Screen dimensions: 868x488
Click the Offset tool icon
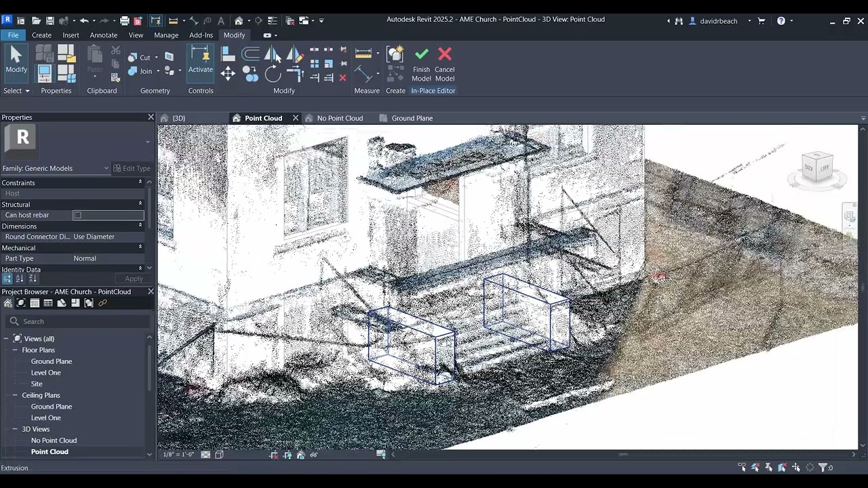(250, 54)
